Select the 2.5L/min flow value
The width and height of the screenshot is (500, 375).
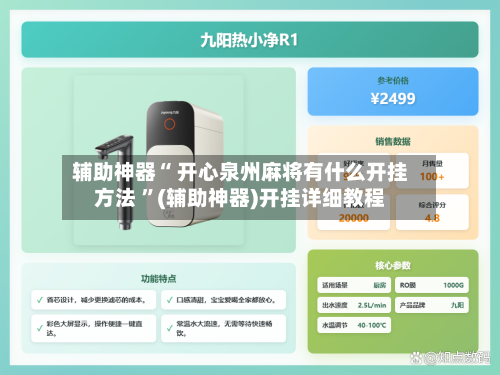pyautogui.click(x=372, y=305)
